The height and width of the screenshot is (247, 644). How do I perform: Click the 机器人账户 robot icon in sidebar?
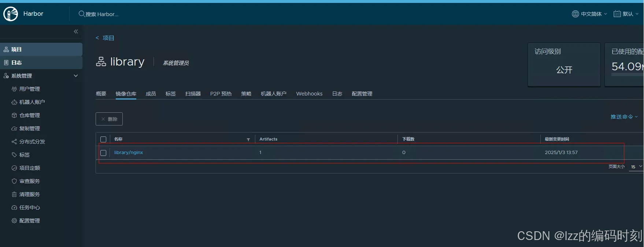click(14, 102)
